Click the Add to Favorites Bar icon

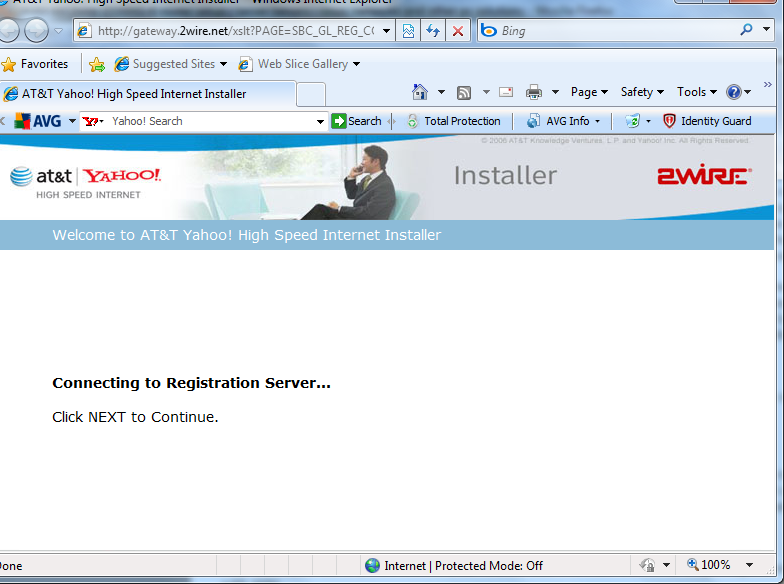[97, 64]
